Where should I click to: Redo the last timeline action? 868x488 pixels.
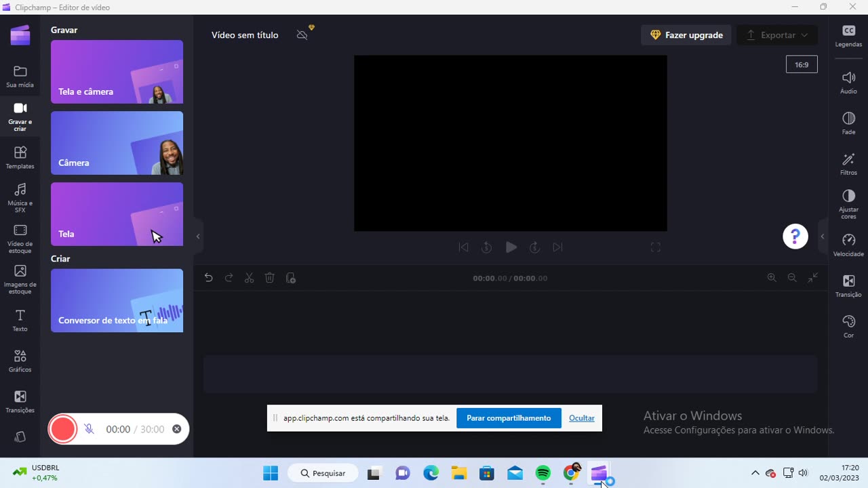pos(229,278)
